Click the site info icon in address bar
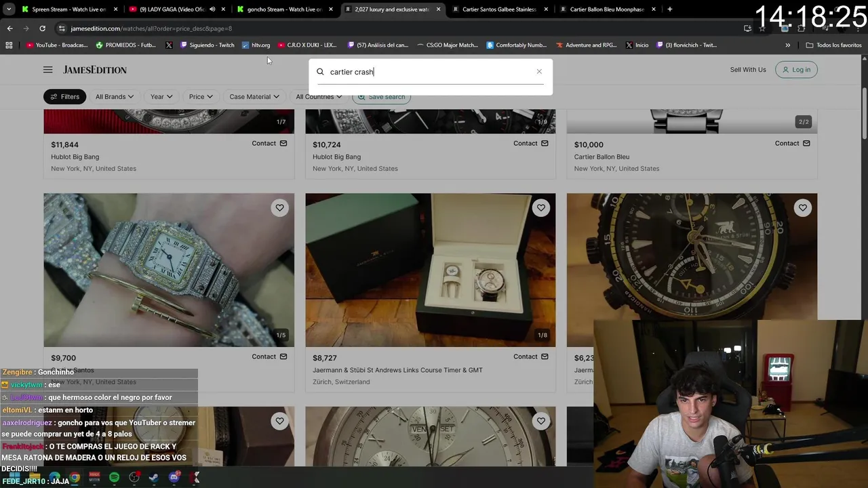 [x=62, y=28]
